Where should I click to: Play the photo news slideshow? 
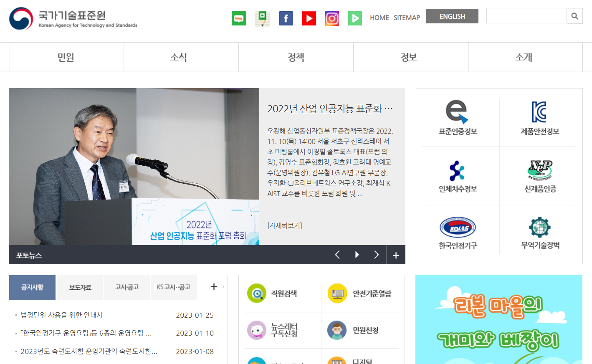coord(357,254)
